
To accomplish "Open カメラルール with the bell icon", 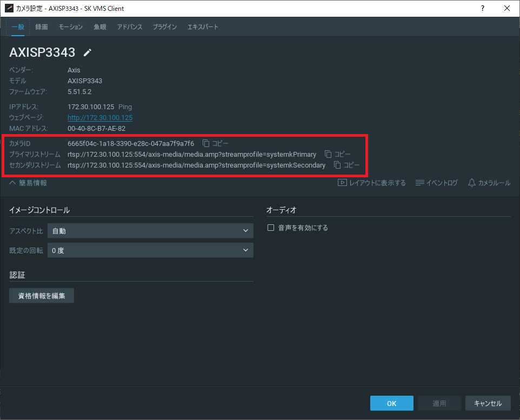I will pyautogui.click(x=489, y=183).
